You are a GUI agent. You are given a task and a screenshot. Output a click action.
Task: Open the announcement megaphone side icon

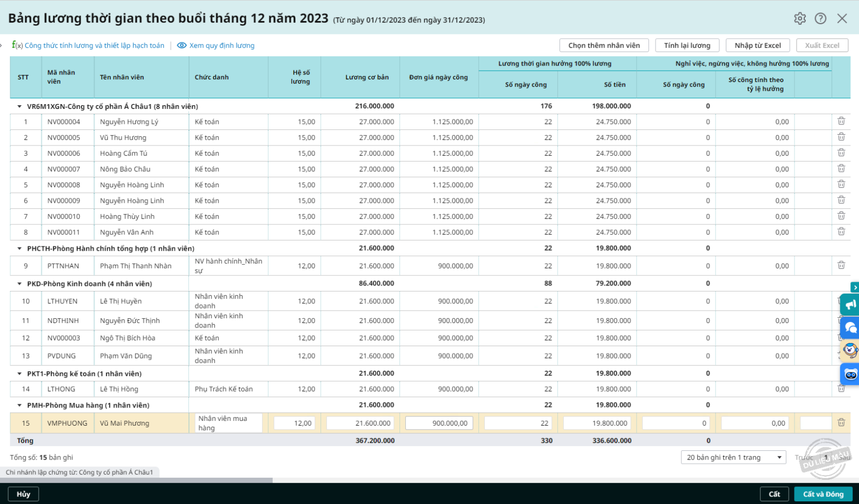pyautogui.click(x=850, y=305)
